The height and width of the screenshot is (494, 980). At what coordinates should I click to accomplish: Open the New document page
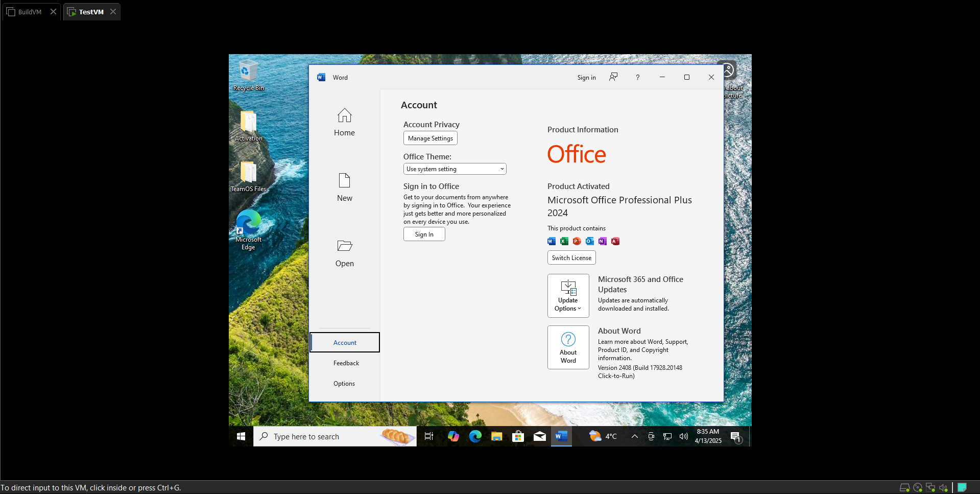344,187
